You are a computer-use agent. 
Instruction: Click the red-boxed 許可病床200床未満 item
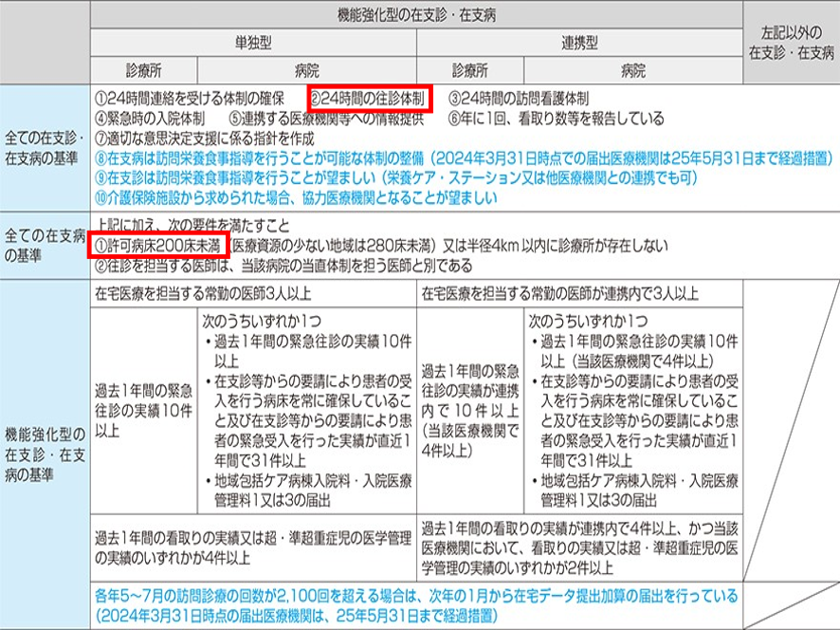(156, 246)
